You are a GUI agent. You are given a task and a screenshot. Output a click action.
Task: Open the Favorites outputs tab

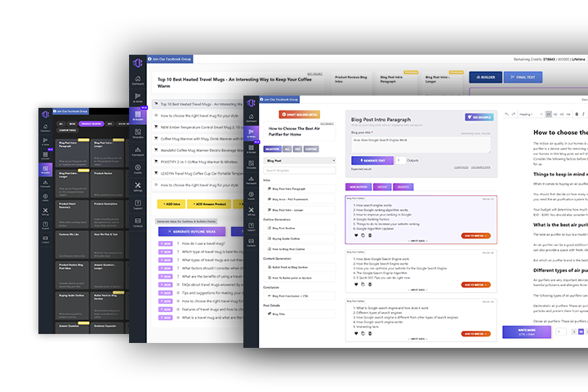click(x=403, y=187)
